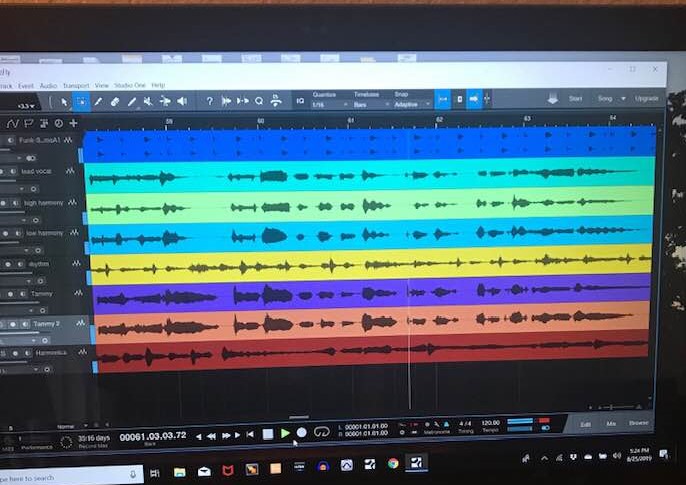Open the Song dropdown arrow
The width and height of the screenshot is (686, 485).
point(623,99)
